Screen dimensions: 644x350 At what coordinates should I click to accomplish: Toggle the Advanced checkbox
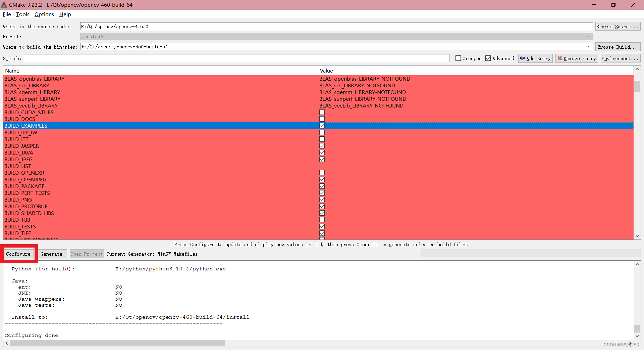[488, 58]
